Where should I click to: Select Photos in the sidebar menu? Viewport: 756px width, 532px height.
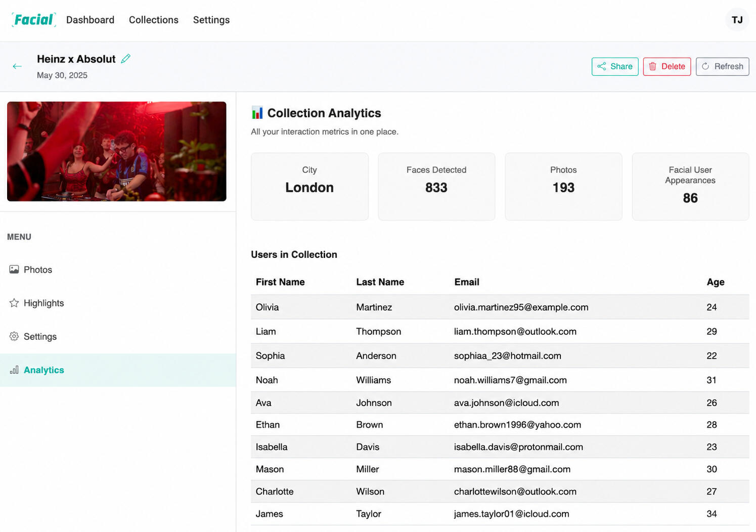[118, 270]
